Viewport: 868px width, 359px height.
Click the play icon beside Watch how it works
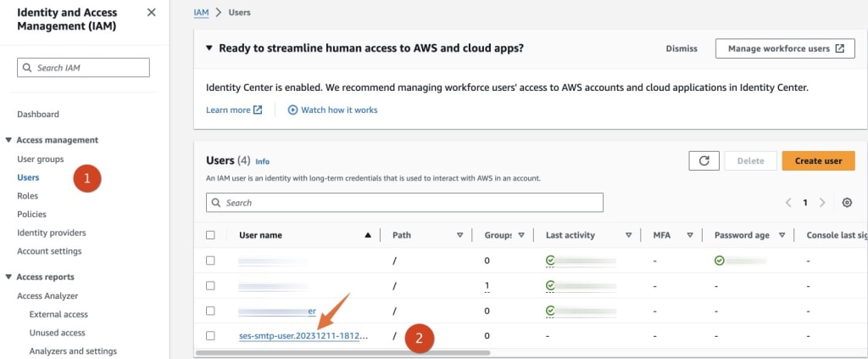tap(293, 109)
